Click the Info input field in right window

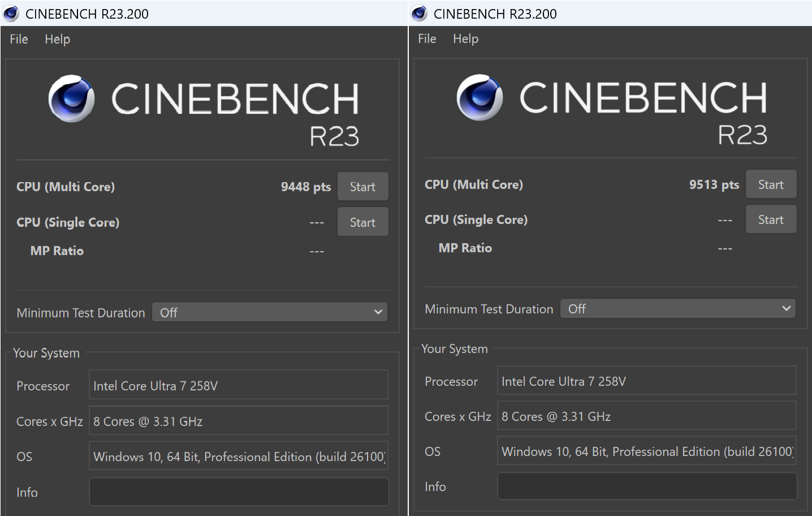tap(647, 487)
